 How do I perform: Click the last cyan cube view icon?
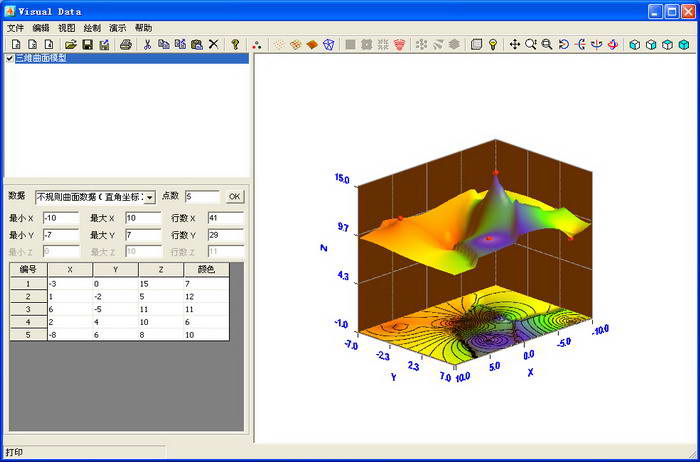click(x=683, y=44)
